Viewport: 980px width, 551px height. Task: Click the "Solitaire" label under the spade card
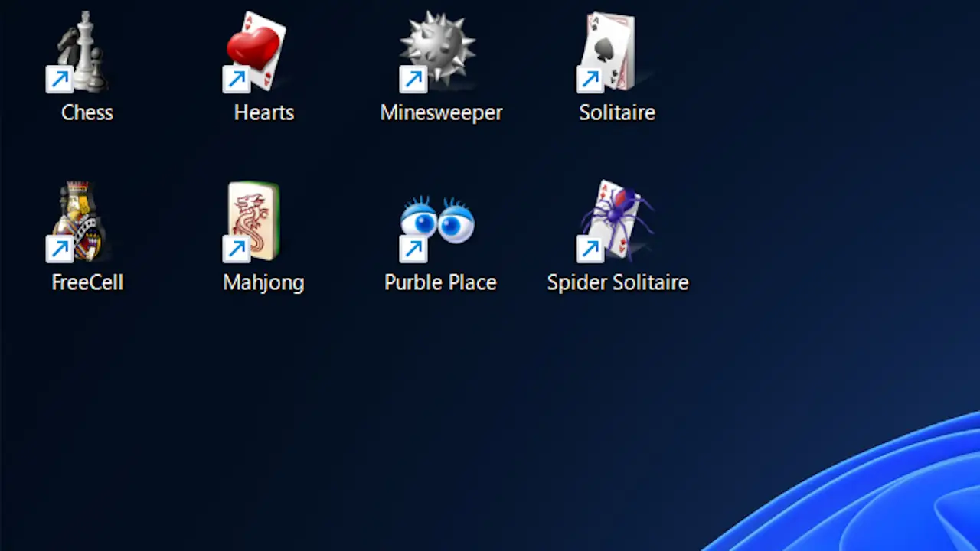point(617,112)
